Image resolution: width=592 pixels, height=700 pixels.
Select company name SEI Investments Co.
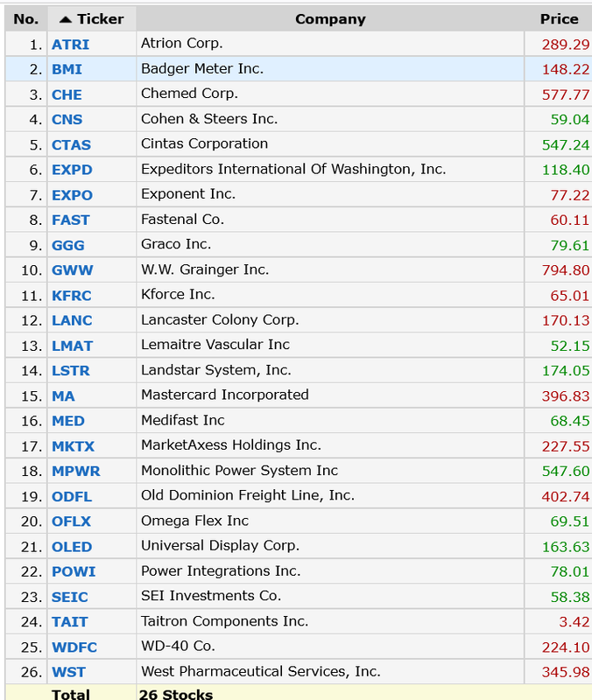211,596
